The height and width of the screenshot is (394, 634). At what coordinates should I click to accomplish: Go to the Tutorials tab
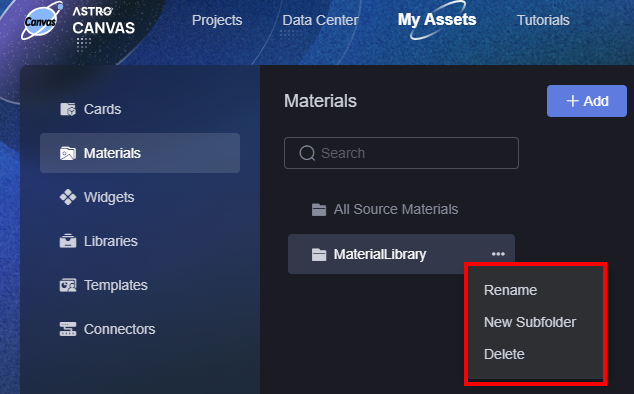tap(543, 20)
